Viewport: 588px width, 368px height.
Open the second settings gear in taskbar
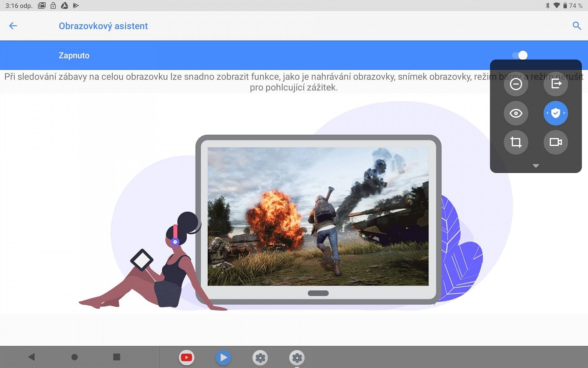[x=297, y=357]
